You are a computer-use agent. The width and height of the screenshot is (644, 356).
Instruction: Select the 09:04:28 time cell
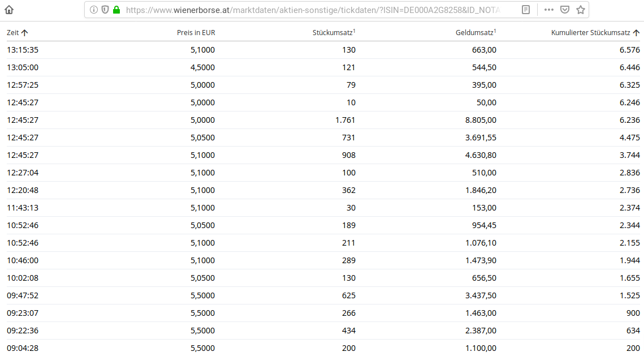point(23,348)
